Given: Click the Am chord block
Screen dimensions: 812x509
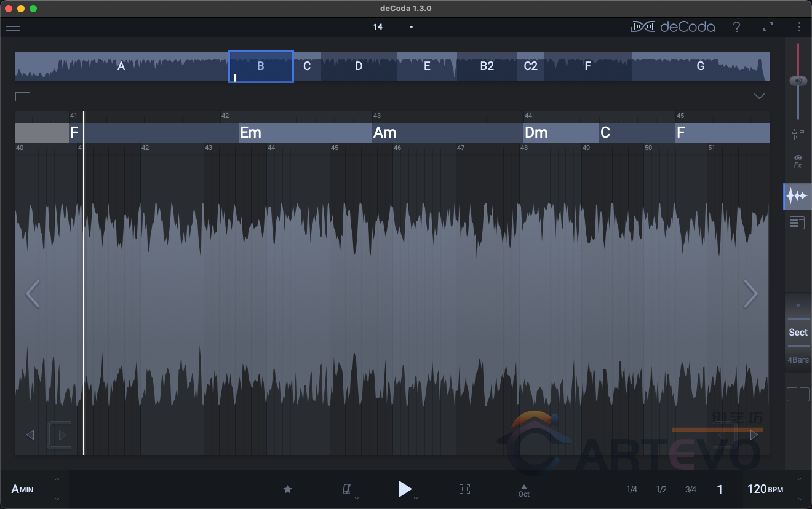Looking at the screenshot, I should [448, 133].
